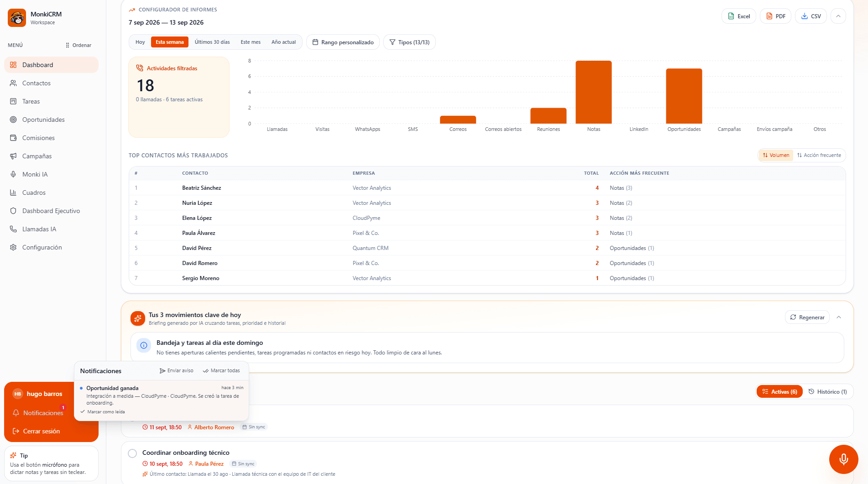
Task: Click the Cuadros chart icon
Action: click(13, 193)
